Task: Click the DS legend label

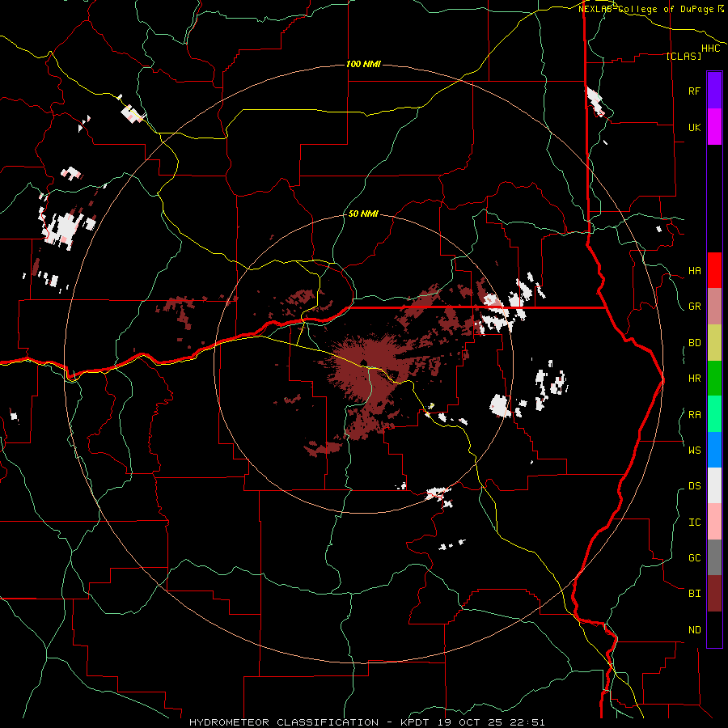Action: [694, 486]
